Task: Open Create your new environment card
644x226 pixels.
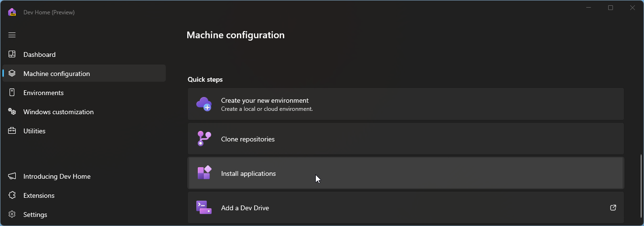Action: tap(405, 104)
